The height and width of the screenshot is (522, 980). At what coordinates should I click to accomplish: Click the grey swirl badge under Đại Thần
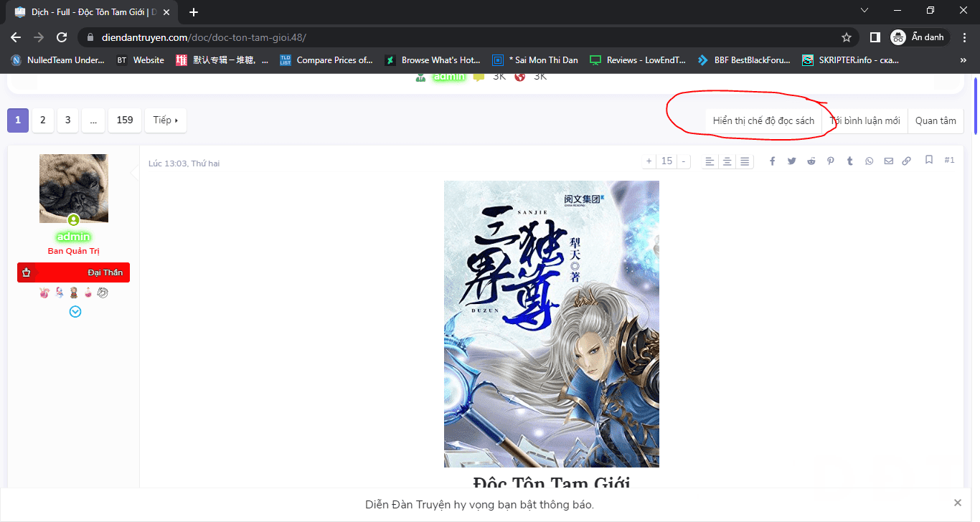[x=103, y=293]
